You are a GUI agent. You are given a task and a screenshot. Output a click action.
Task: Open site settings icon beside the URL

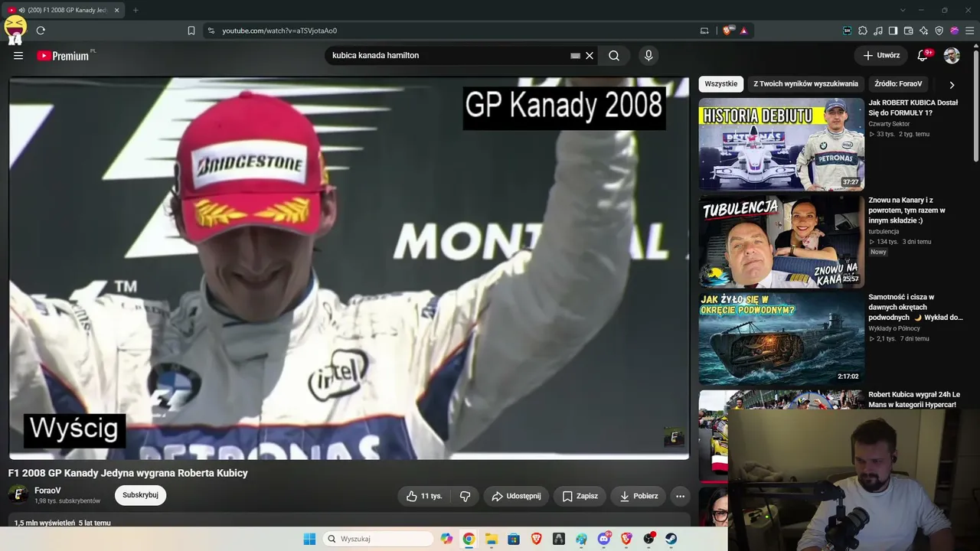click(211, 31)
